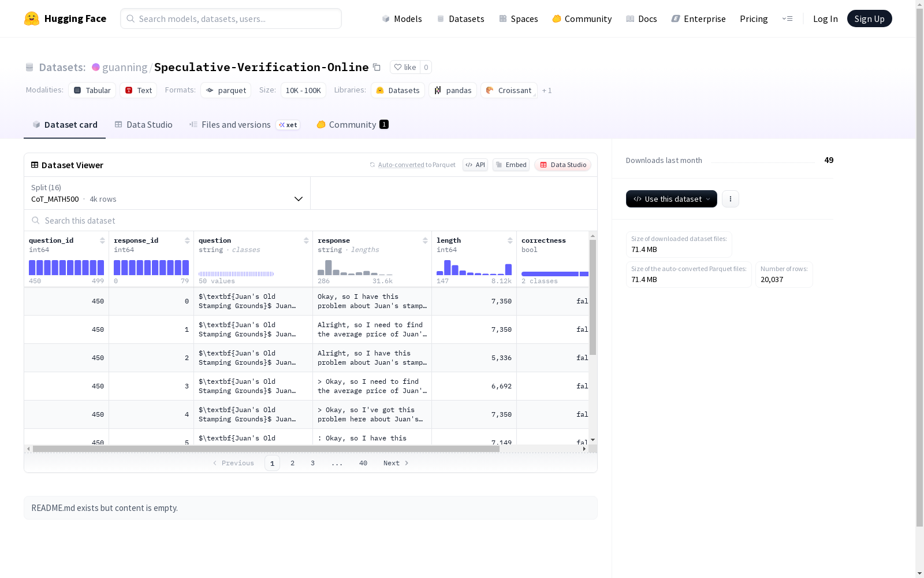The height and width of the screenshot is (578, 924).
Task: Click the guanning user avatar
Action: (96, 67)
